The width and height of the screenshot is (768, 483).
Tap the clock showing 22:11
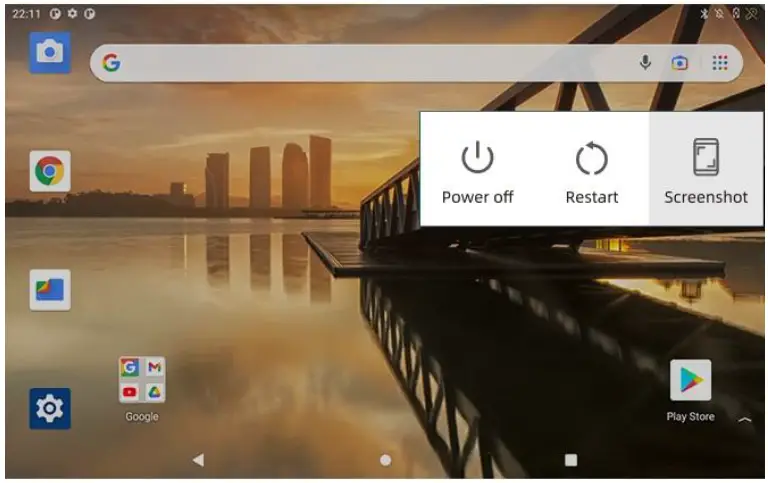click(26, 14)
